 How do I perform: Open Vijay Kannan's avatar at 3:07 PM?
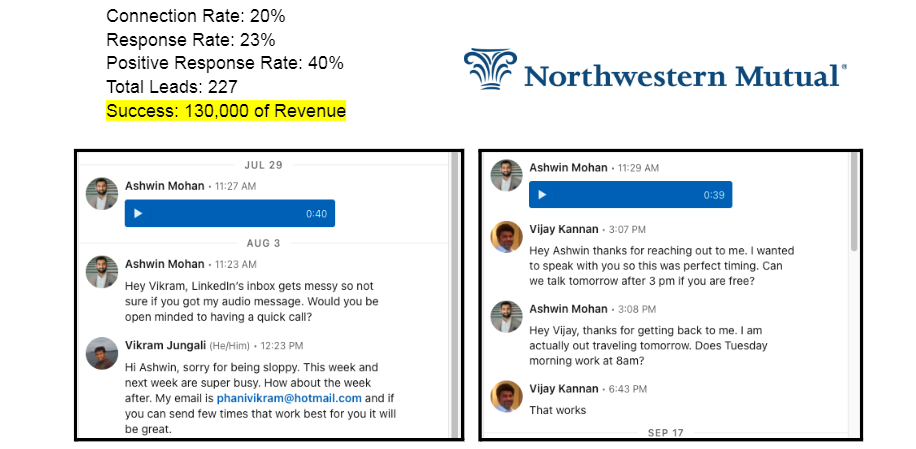[507, 237]
